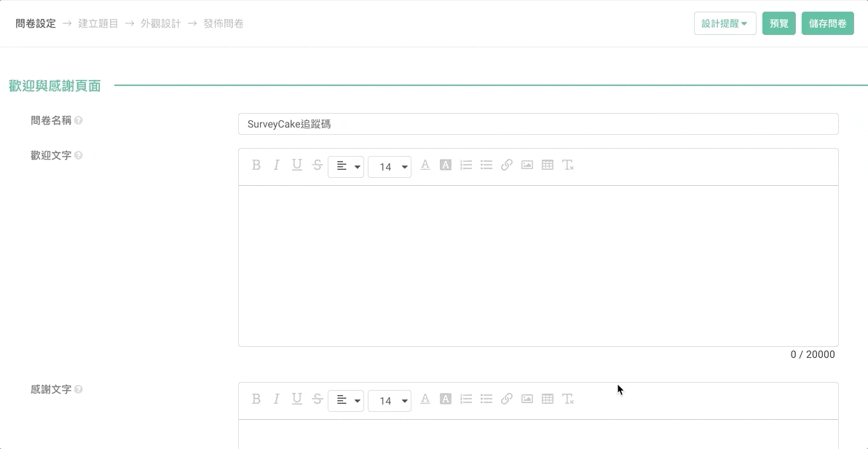The height and width of the screenshot is (449, 868).
Task: Insert numbered list in 歡迎文字 toolbar
Action: [x=466, y=165]
